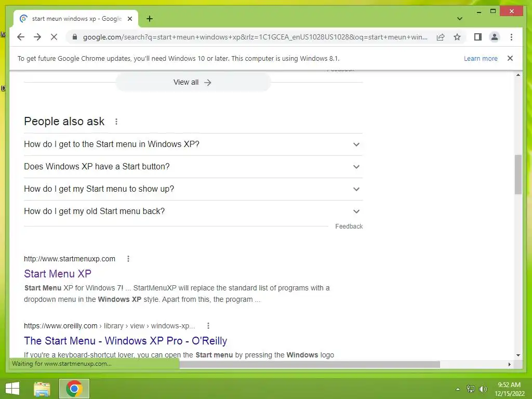
Task: Dismiss the Chrome update notification bar
Action: click(510, 58)
